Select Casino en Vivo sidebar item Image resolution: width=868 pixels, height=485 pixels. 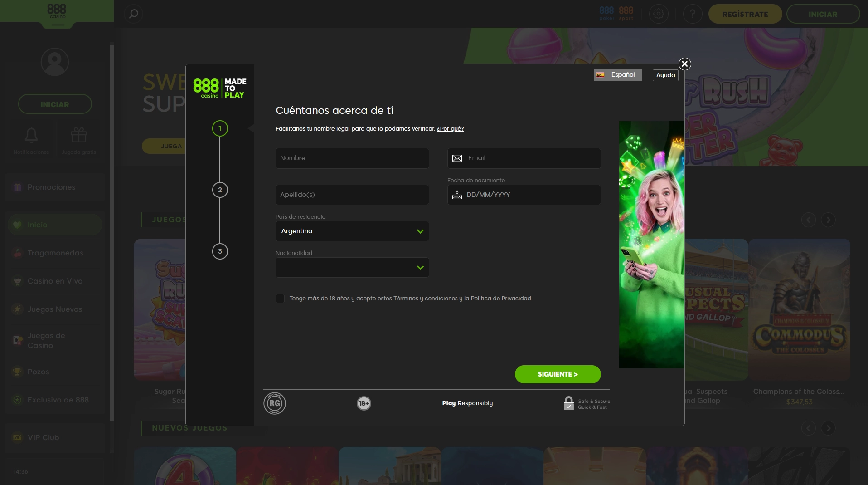[55, 281]
